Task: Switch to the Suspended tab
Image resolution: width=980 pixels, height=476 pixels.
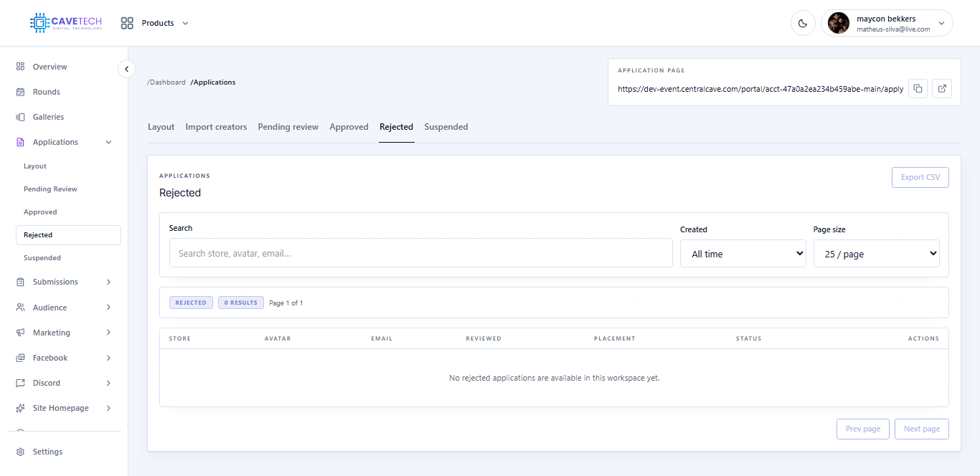Action: point(446,127)
